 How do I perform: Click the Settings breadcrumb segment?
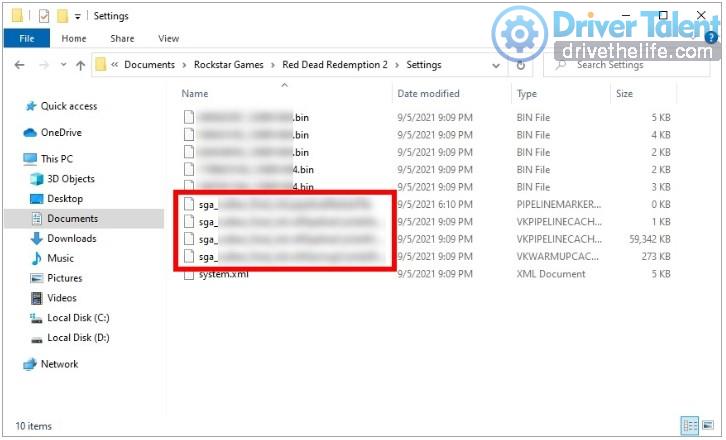[424, 65]
